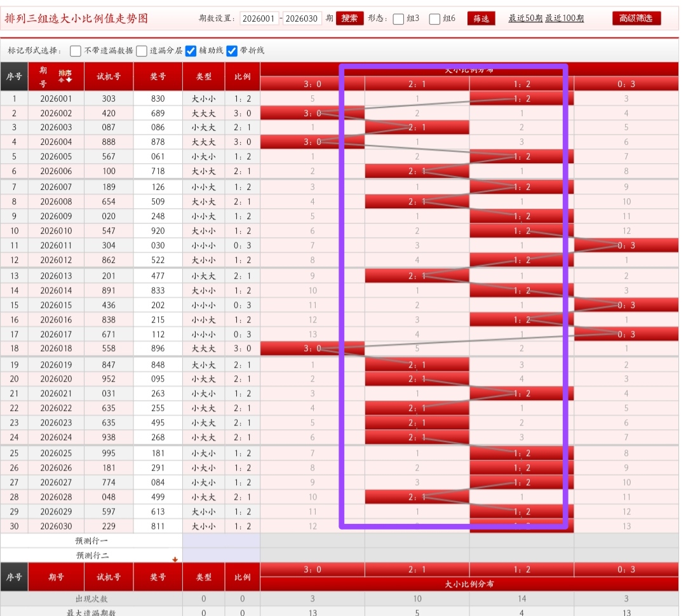Open 高级筛选 advanced filter
686x616 pixels.
(636, 18)
